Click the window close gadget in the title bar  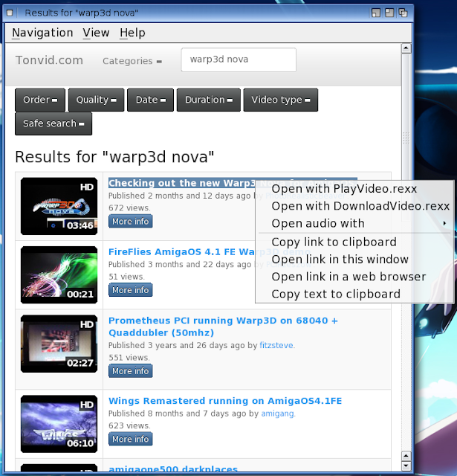pyautogui.click(x=10, y=13)
